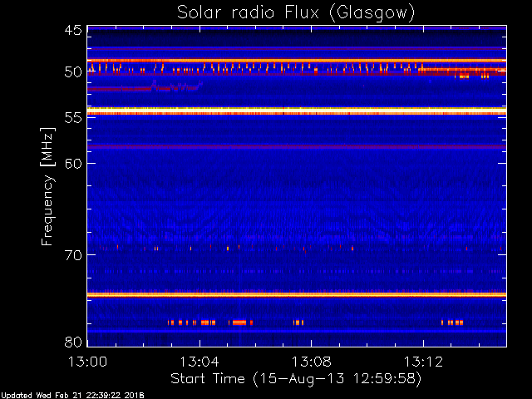Click the 'Updated Wed Feb 21' timestamp text
532x399 pixels.
coord(72,396)
